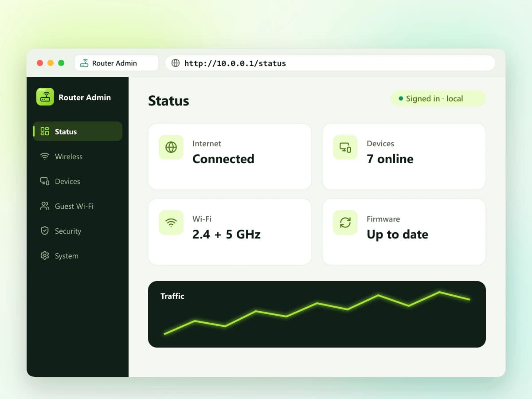Click the refresh icon on Firmware card
The height and width of the screenshot is (399, 532).
point(345,223)
